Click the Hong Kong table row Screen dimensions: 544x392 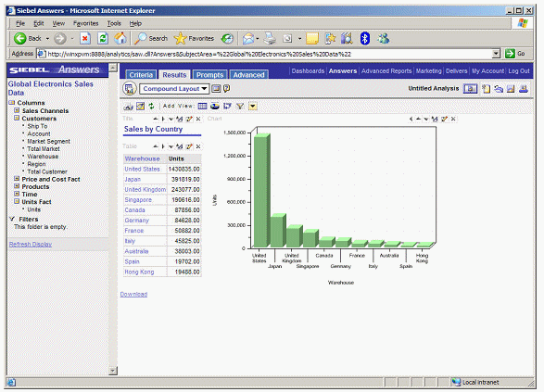162,272
